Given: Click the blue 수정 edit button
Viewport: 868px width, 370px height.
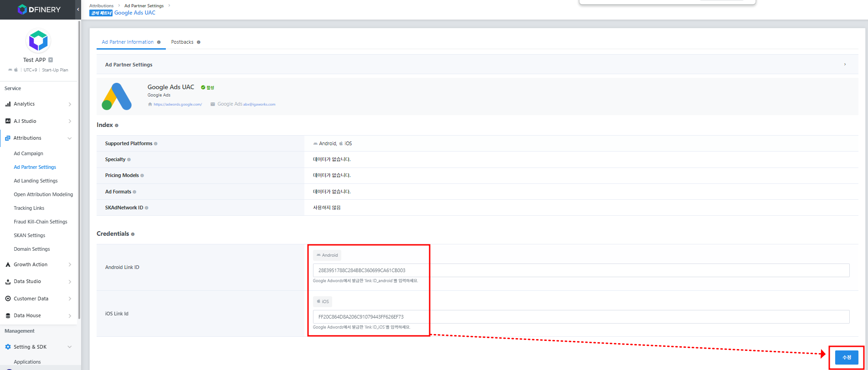Looking at the screenshot, I should [846, 358].
